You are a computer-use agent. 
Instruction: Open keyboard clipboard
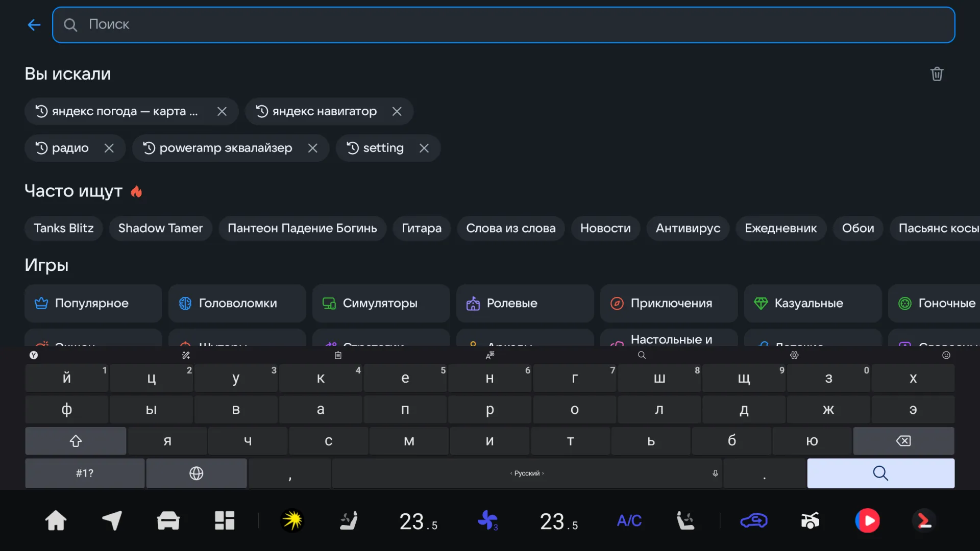338,355
